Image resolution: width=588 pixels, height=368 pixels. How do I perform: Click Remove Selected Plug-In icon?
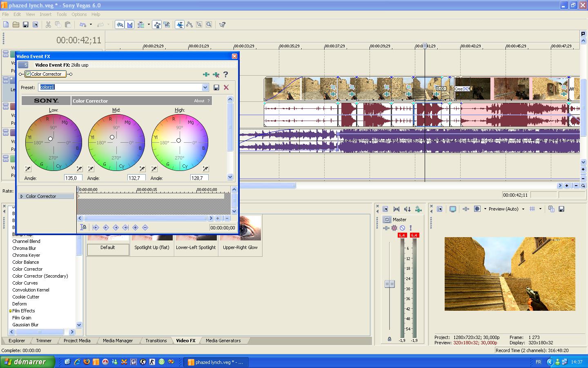click(216, 74)
